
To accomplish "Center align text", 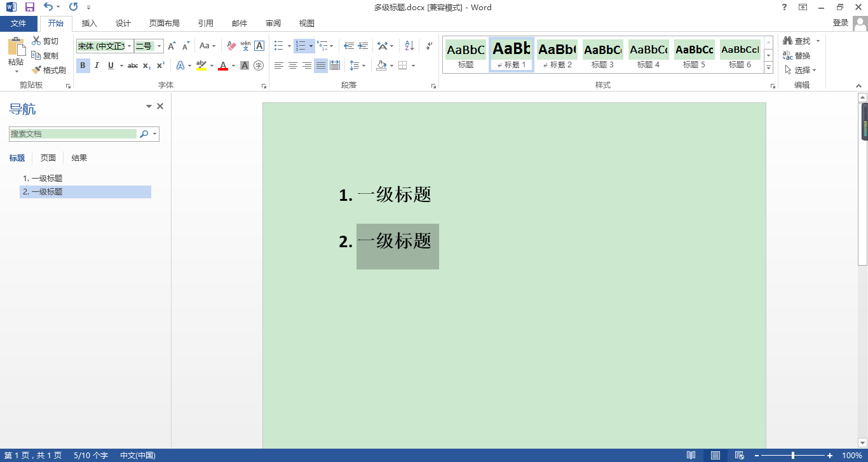I will (x=293, y=65).
